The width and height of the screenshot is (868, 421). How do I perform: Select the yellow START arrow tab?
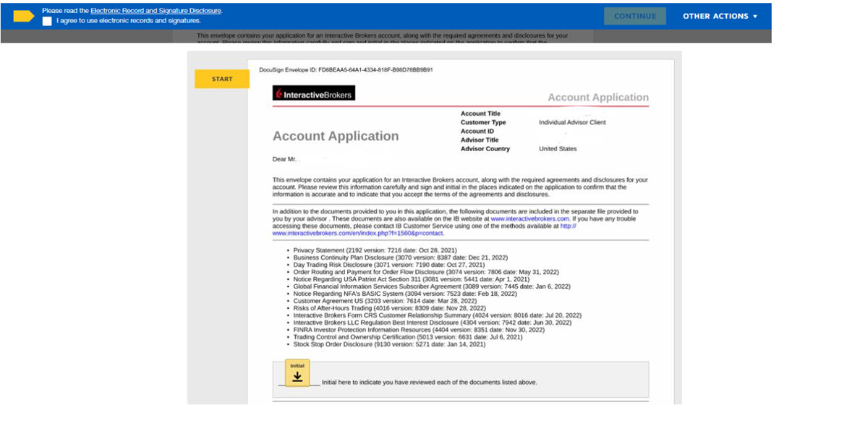click(221, 79)
